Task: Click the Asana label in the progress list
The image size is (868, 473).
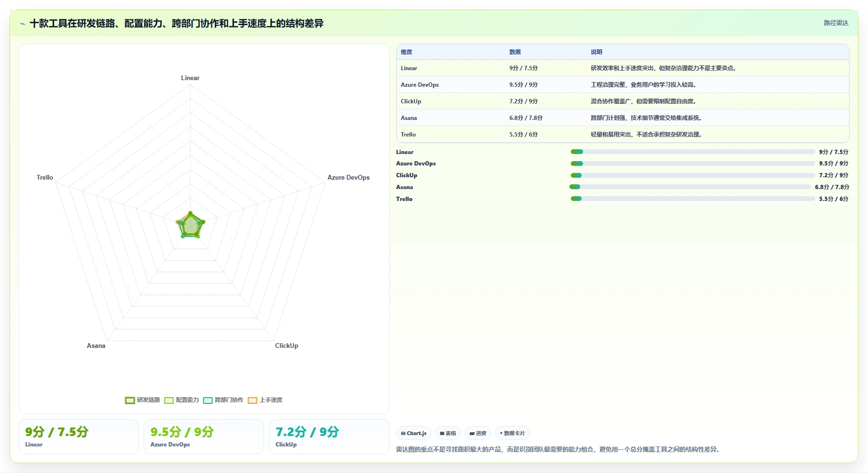Action: pyautogui.click(x=404, y=187)
